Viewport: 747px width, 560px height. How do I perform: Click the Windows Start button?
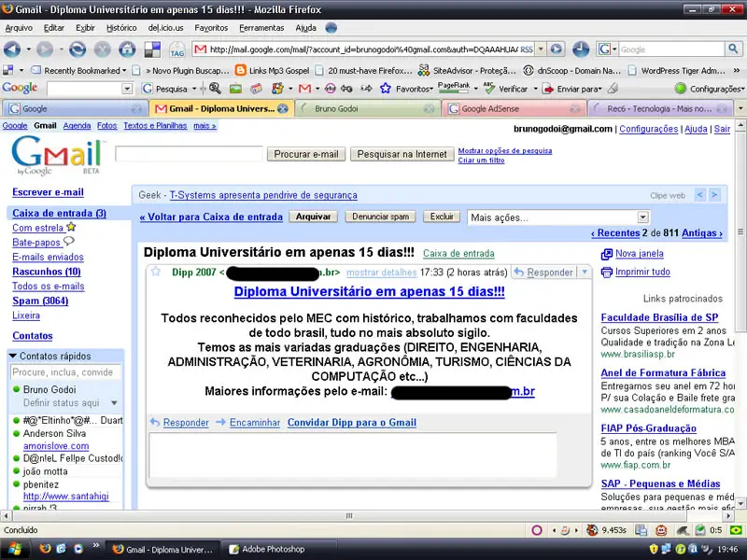[15, 549]
